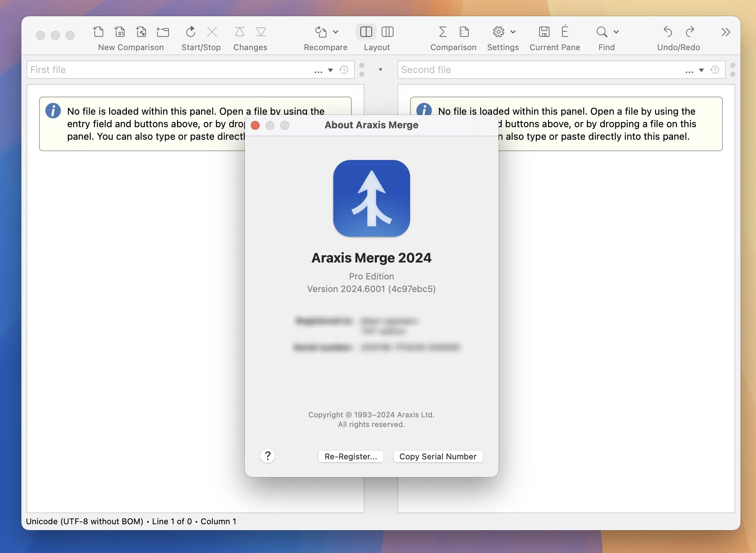Click the New Comparison icon marked 01

[120, 32]
